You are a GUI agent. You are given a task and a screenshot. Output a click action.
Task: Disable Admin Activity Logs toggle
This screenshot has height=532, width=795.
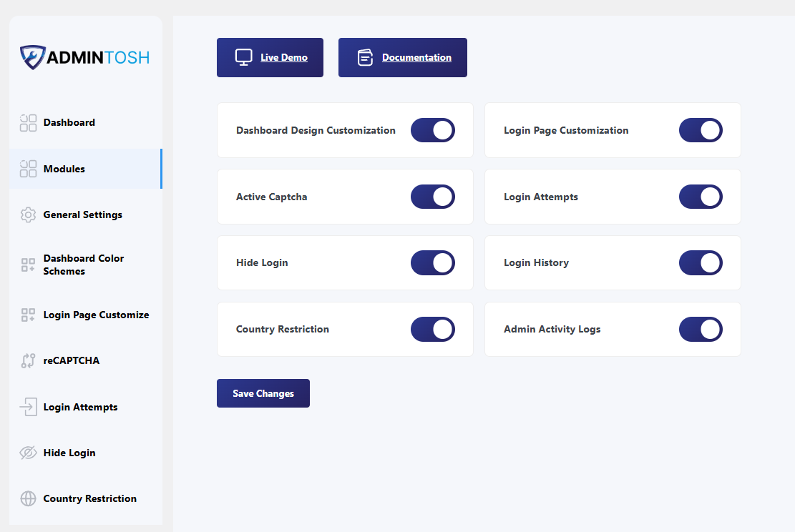[x=701, y=330]
